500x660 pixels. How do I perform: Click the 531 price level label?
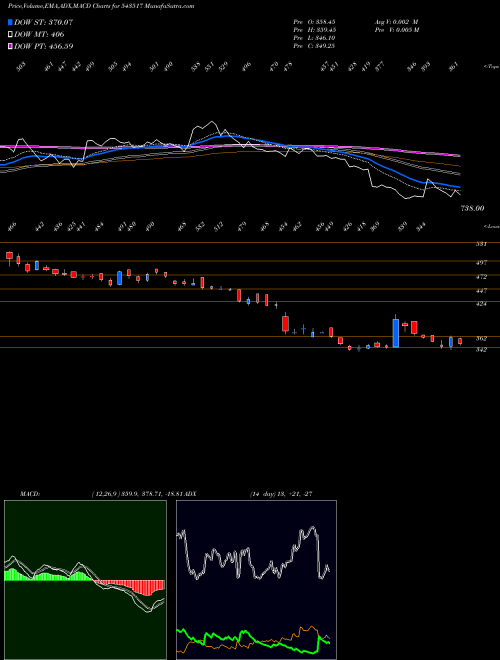(x=481, y=244)
